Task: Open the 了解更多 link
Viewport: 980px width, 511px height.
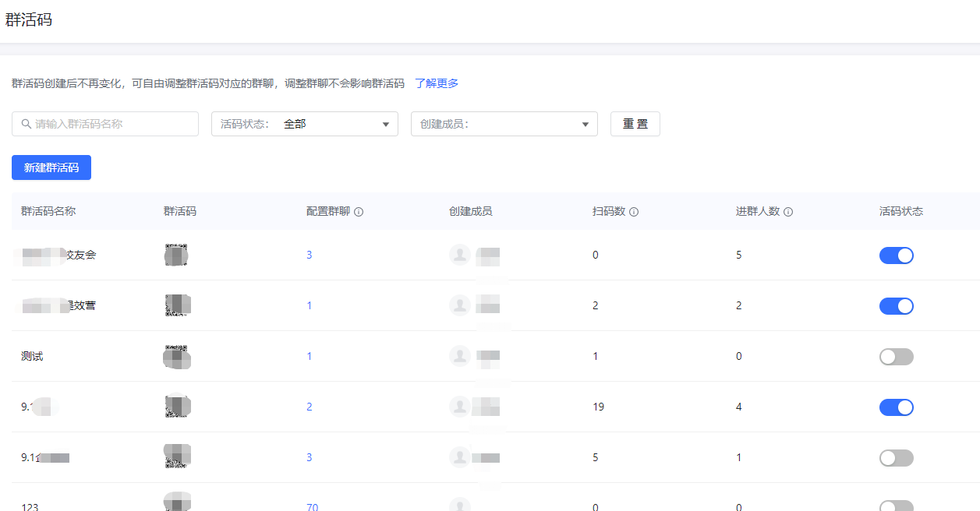Action: [437, 83]
